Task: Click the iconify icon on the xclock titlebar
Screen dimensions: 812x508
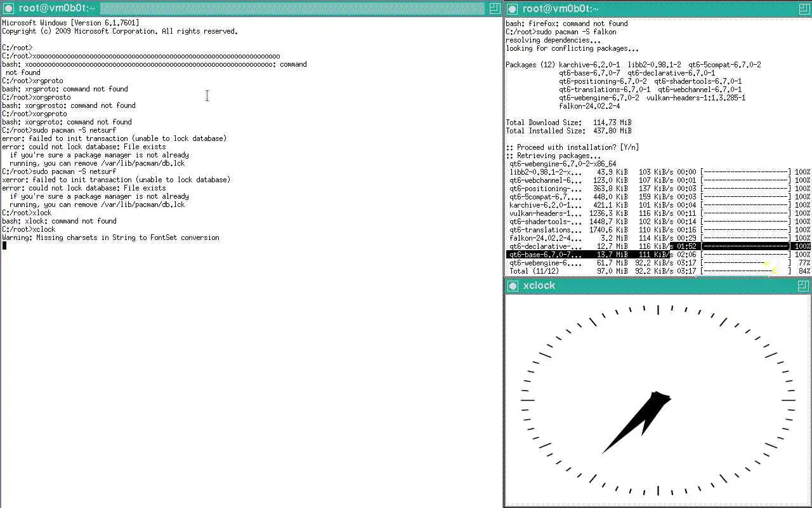Action: [513, 286]
